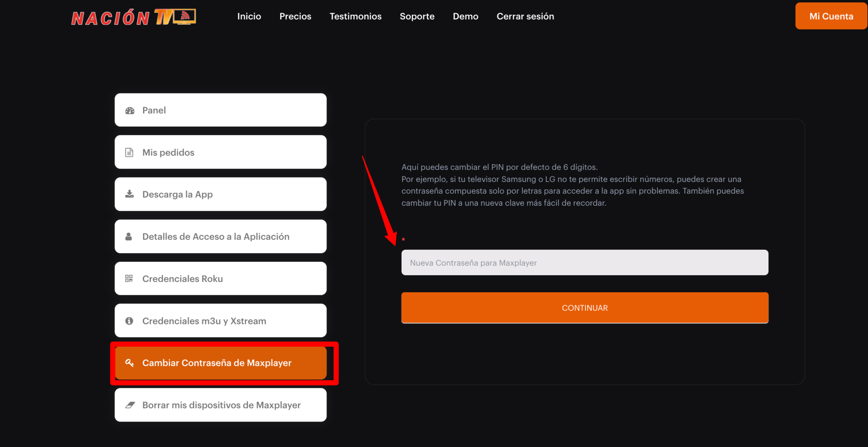
Task: Click the user icon beside Detalles de Acceso
Action: click(129, 237)
